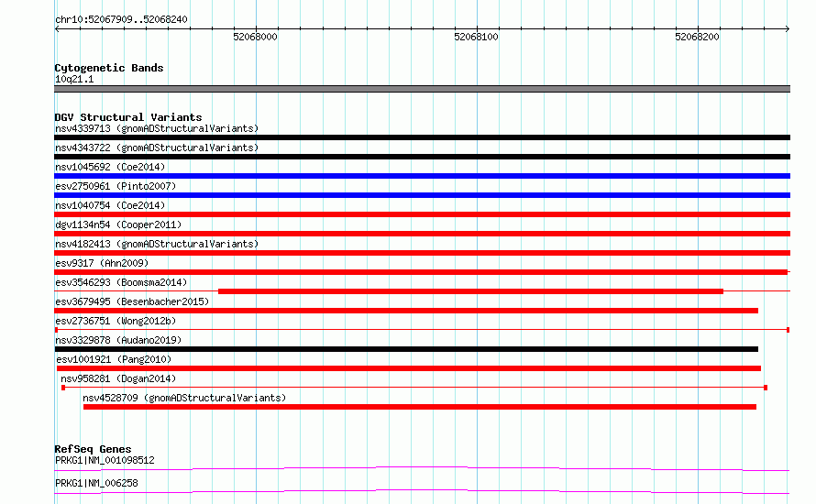The height and width of the screenshot is (504, 816).
Task: Click the gray 10q21.1 cytogenetic band bar
Action: click(x=422, y=89)
